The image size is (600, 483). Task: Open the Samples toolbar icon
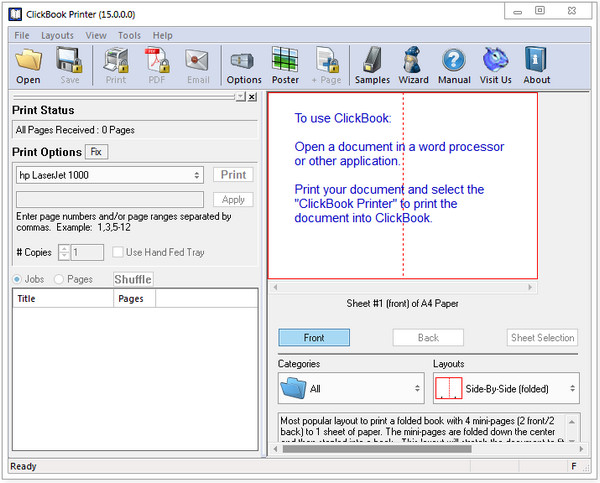tap(372, 61)
